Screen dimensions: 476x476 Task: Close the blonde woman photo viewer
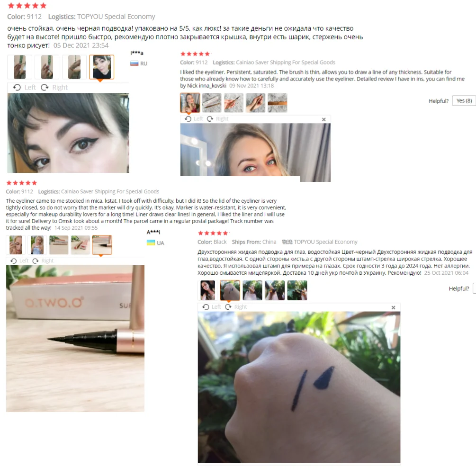tap(323, 119)
